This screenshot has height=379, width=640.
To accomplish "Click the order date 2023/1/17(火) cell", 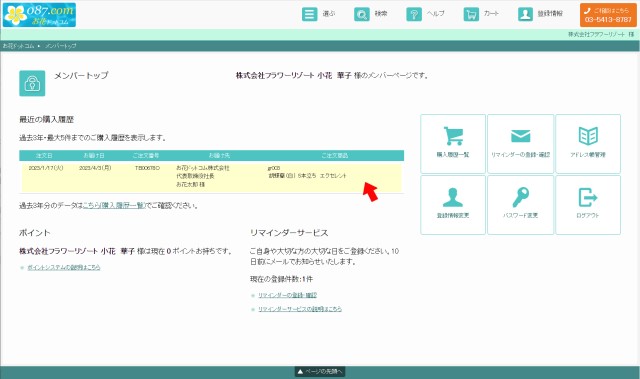I will 46,168.
